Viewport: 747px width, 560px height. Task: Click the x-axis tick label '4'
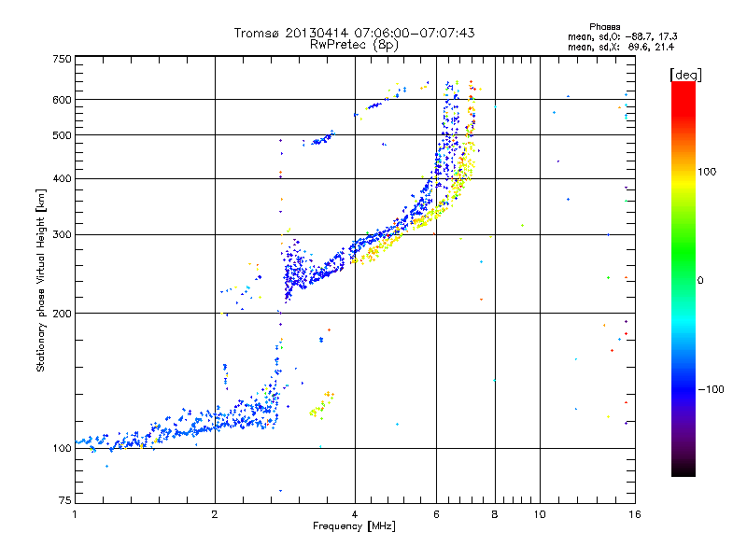coord(355,514)
